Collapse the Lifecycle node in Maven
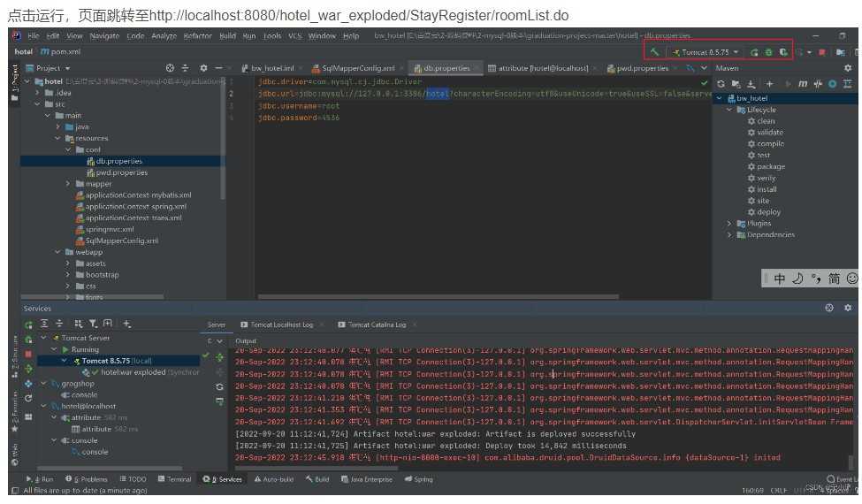The image size is (862, 504). coord(729,110)
